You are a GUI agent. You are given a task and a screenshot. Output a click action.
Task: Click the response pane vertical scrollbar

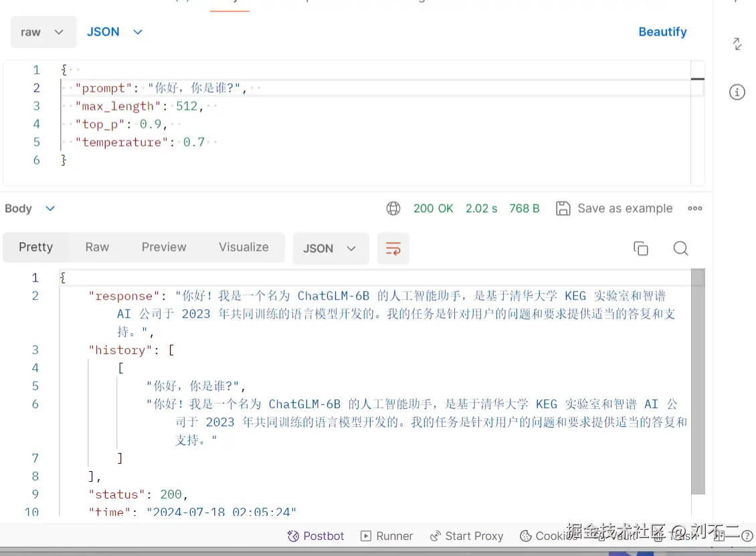(698, 381)
